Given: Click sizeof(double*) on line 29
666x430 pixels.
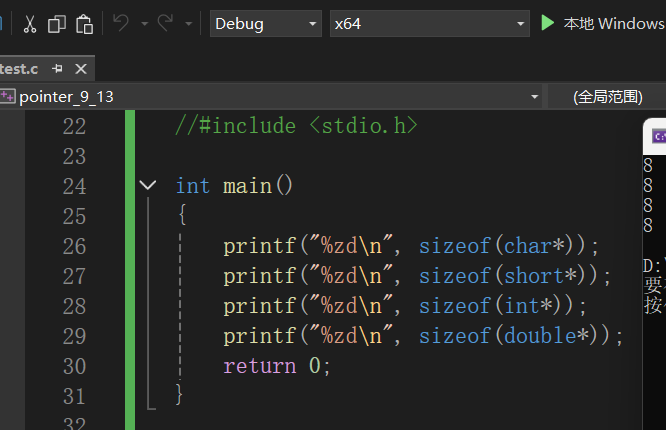Looking at the screenshot, I should [x=515, y=336].
